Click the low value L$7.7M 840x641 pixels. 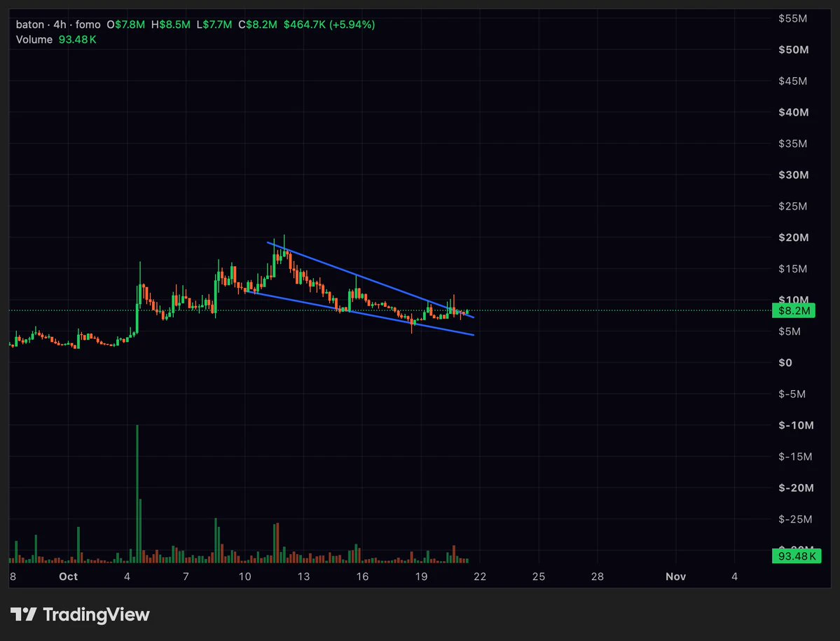click(x=214, y=25)
